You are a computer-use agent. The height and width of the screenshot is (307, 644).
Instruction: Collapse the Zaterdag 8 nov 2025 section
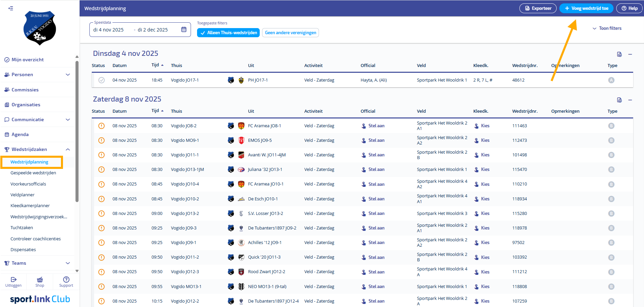[630, 100]
